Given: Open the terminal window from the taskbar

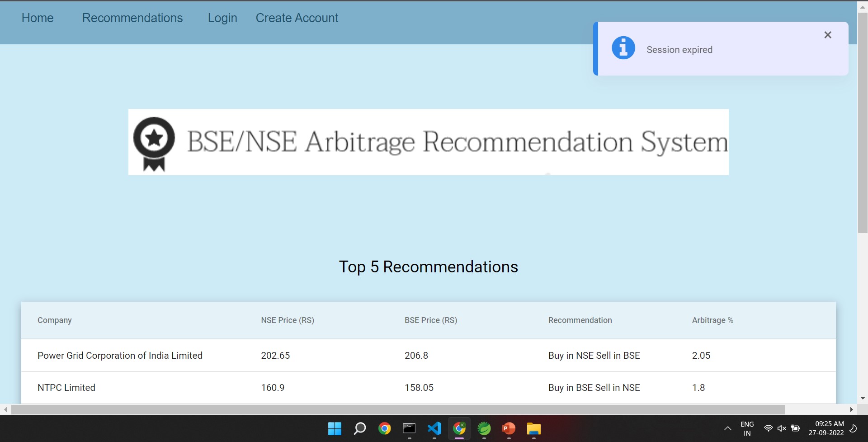Looking at the screenshot, I should pos(409,428).
